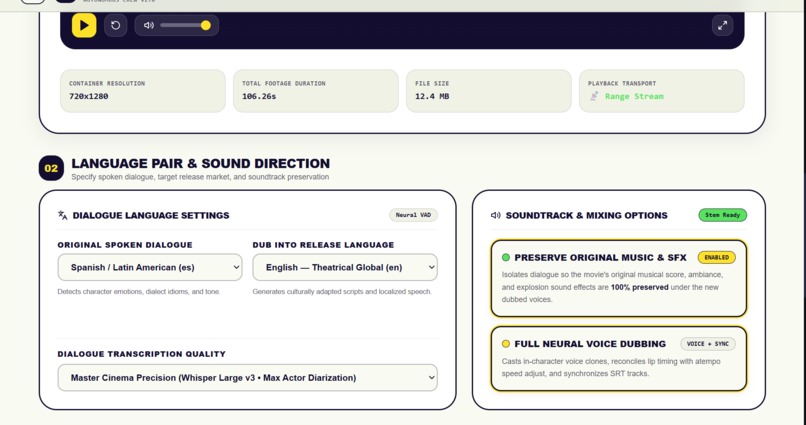
Task: Click the ENABLED badge
Action: (717, 257)
